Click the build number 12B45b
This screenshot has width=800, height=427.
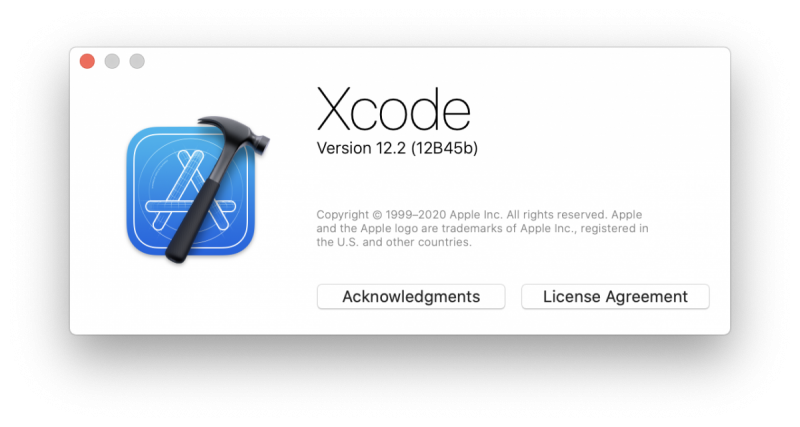[x=444, y=148]
